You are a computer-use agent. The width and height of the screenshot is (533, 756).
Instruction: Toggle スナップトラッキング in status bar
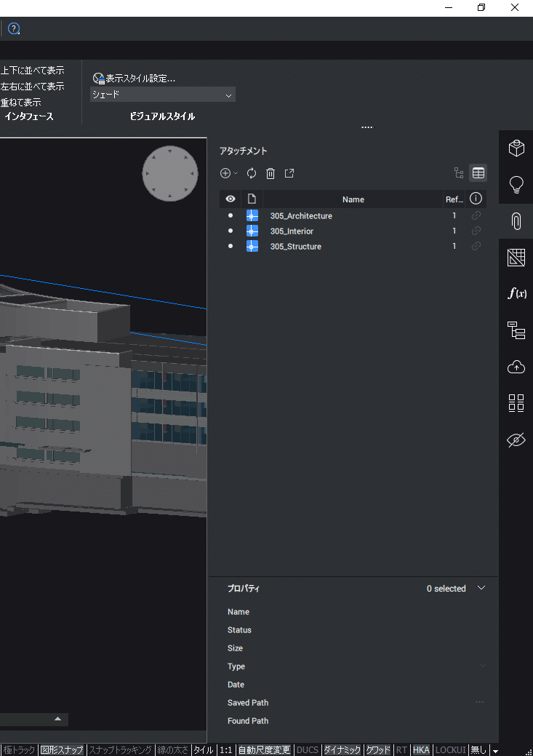[121, 749]
